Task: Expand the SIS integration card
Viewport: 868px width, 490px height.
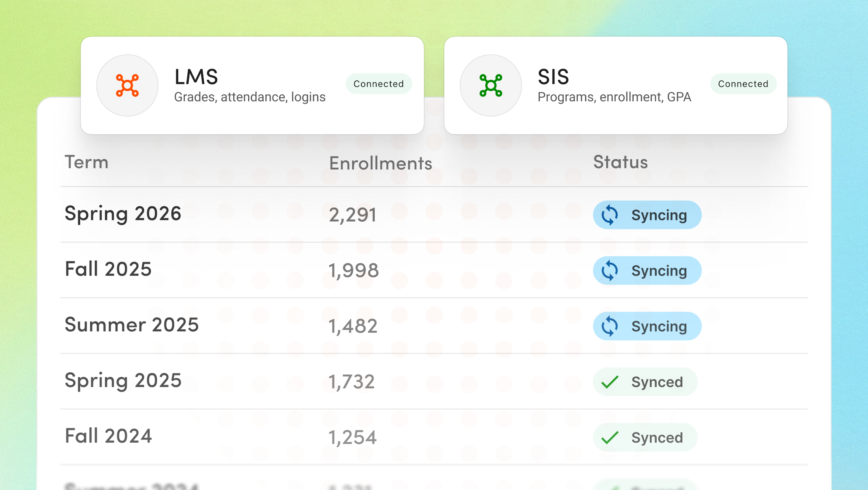Action: (x=616, y=86)
